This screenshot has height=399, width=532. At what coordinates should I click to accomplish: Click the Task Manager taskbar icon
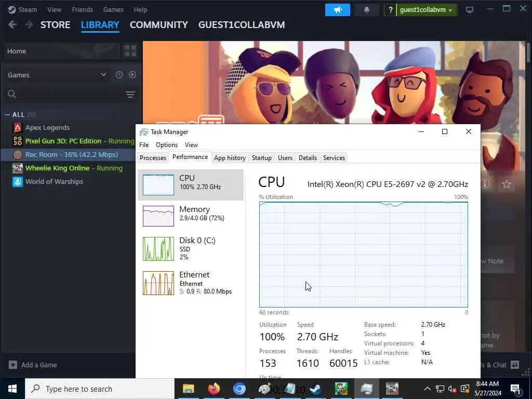tap(366, 389)
